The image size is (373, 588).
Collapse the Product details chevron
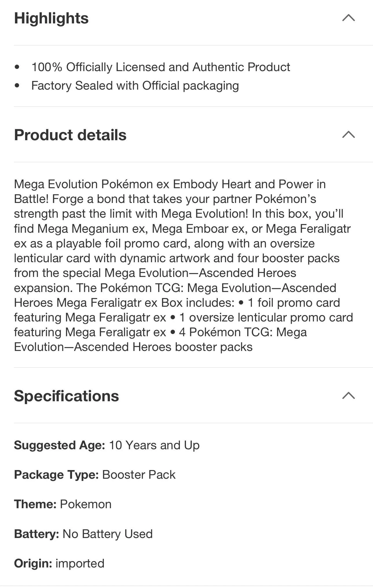(x=348, y=134)
